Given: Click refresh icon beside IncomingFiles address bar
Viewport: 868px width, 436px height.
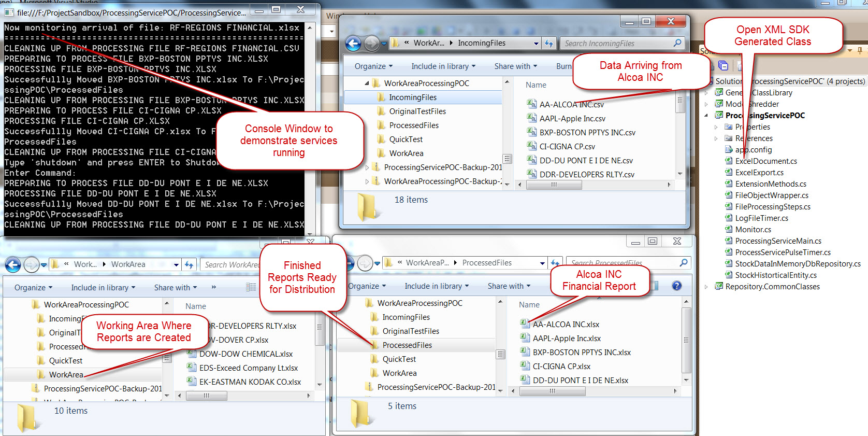Looking at the screenshot, I should coord(549,43).
